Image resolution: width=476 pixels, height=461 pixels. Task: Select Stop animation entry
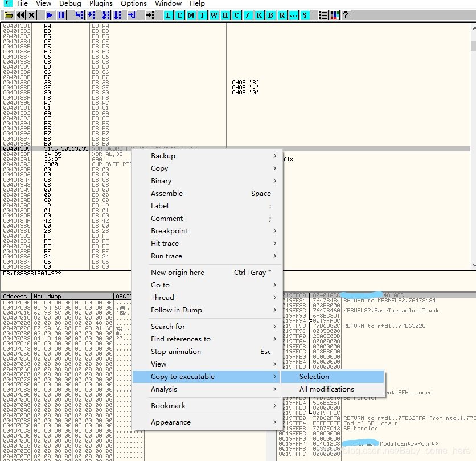pyautogui.click(x=207, y=351)
